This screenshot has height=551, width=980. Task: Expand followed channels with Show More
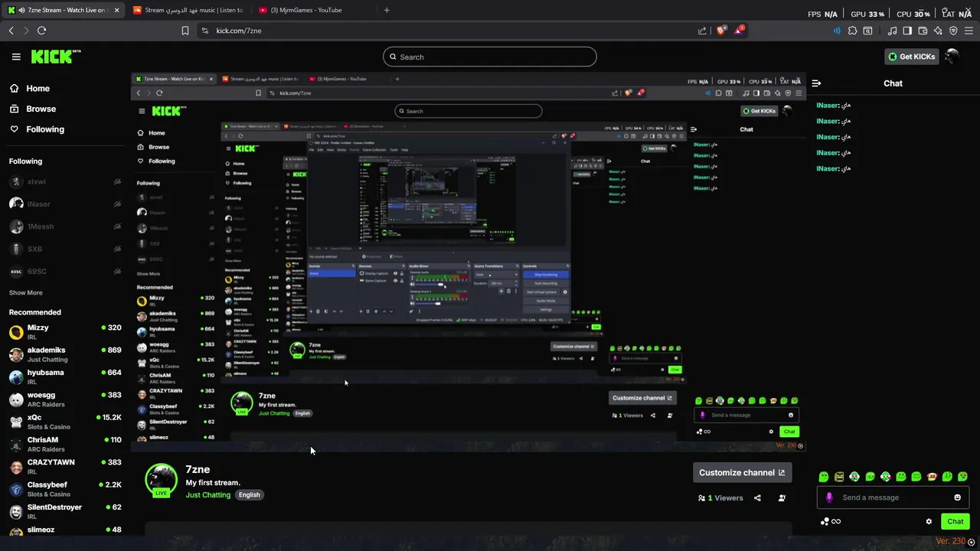(25, 292)
